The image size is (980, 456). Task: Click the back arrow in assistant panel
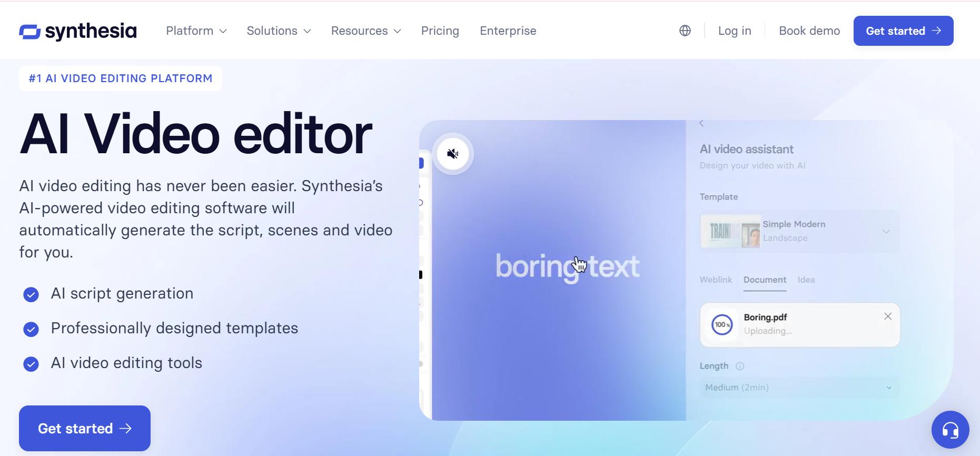point(701,123)
